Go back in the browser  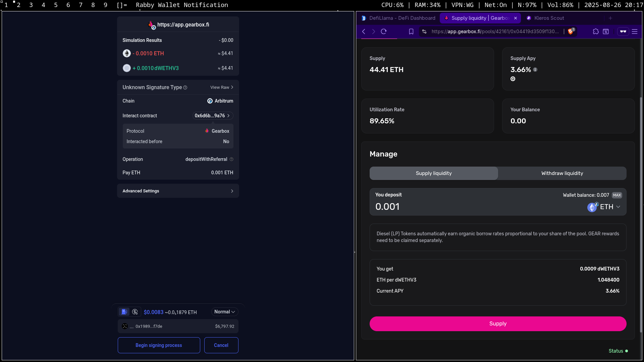pyautogui.click(x=364, y=32)
